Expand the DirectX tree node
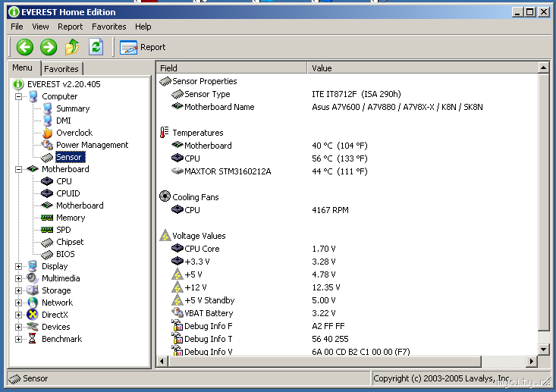556x392 pixels. point(18,315)
